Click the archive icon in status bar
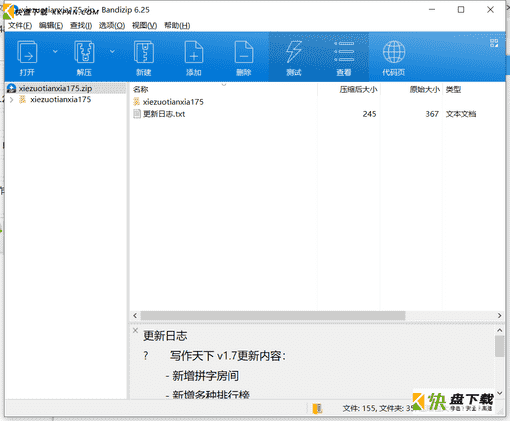Screen dimensions: 510x421 tap(318, 408)
